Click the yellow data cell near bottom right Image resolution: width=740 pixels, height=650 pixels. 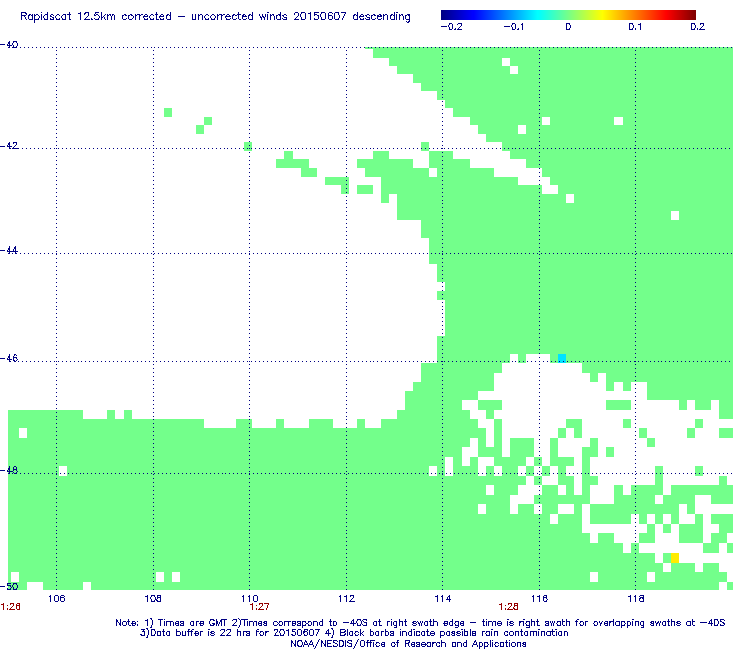coord(675,558)
